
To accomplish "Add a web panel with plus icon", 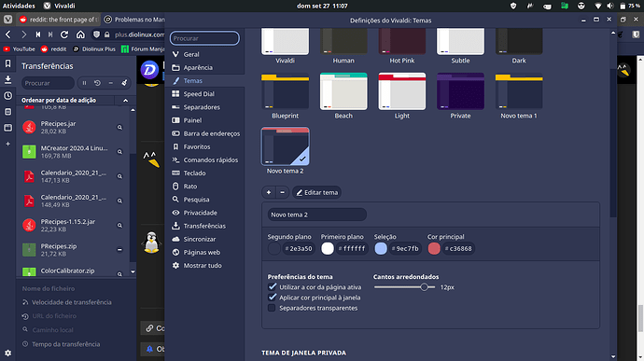I will point(7,144).
